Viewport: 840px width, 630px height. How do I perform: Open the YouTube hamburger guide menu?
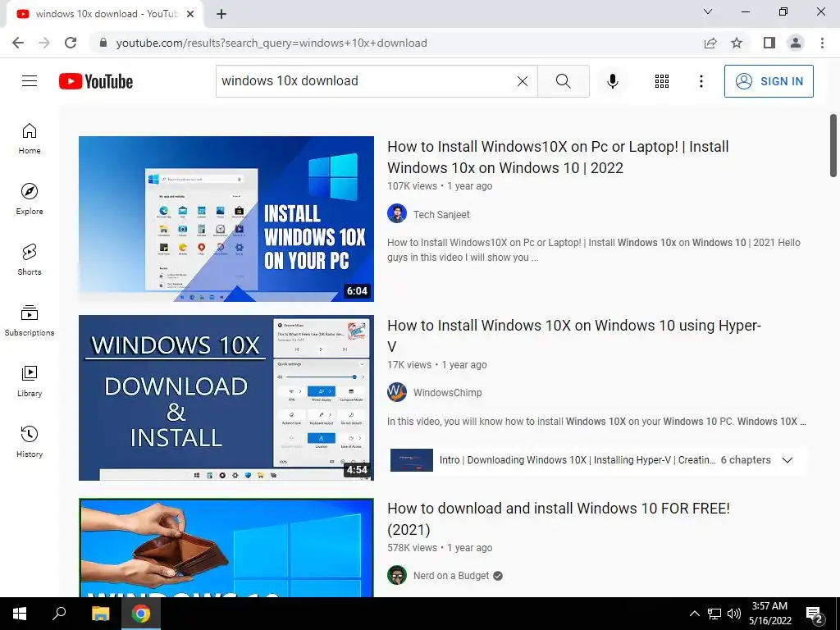click(30, 81)
